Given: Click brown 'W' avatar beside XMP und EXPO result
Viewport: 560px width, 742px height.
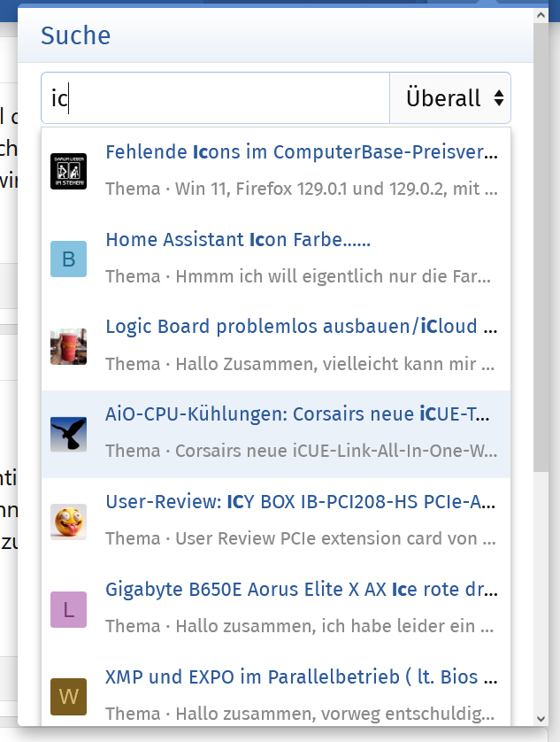Looking at the screenshot, I should point(69,697).
